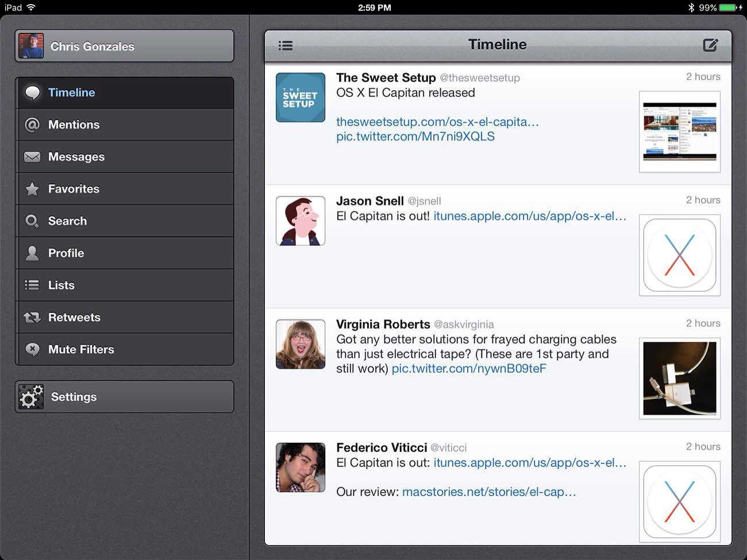Tap the compose tweet icon
The height and width of the screenshot is (560, 747).
tap(711, 45)
